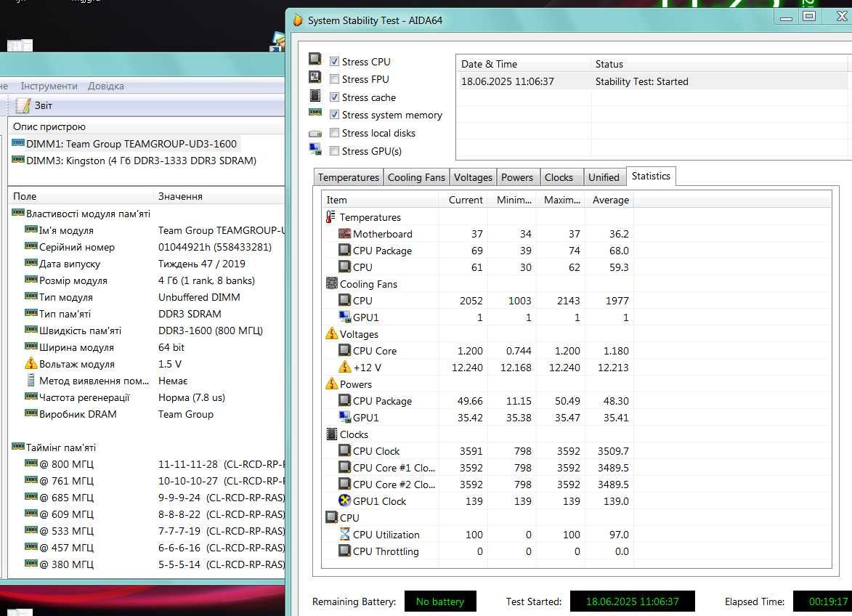852x616 pixels.
Task: Click the chip icon of Clocks group
Action: pos(331,434)
